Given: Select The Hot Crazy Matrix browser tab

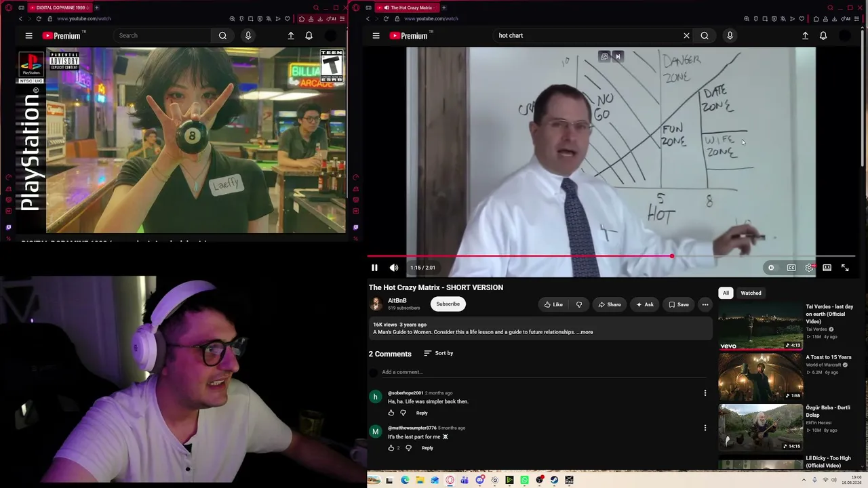Looking at the screenshot, I should pyautogui.click(x=407, y=7).
